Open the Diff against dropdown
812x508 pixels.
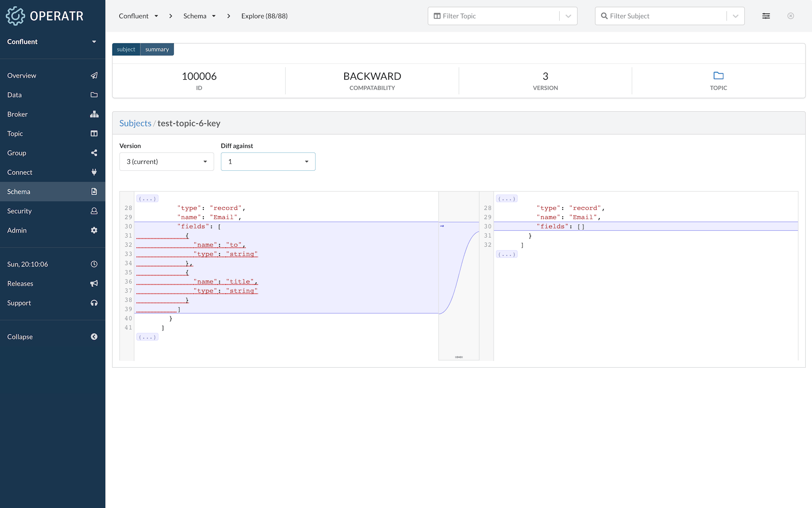[268, 162]
